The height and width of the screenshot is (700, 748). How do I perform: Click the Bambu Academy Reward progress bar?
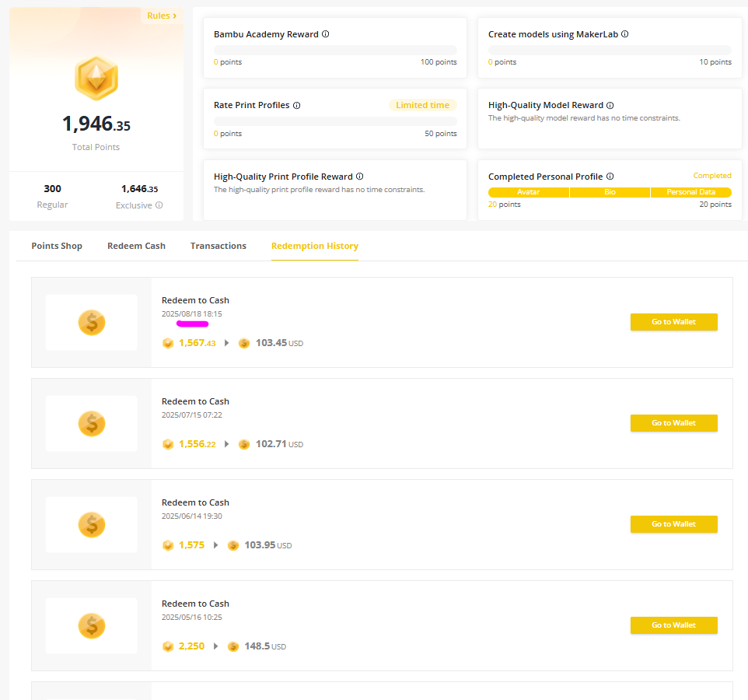click(335, 50)
